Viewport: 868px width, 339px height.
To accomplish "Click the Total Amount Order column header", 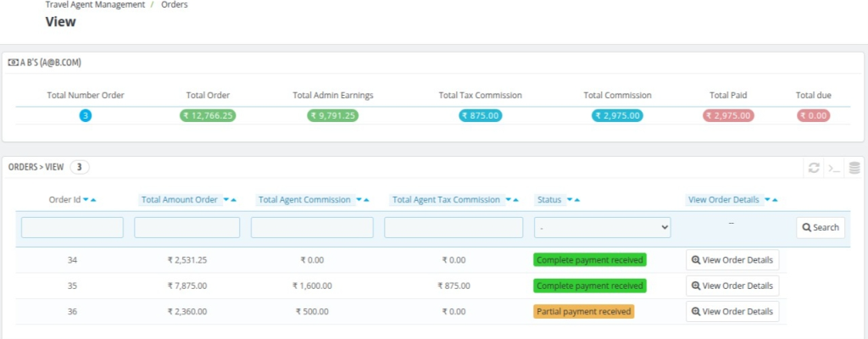I will (180, 200).
